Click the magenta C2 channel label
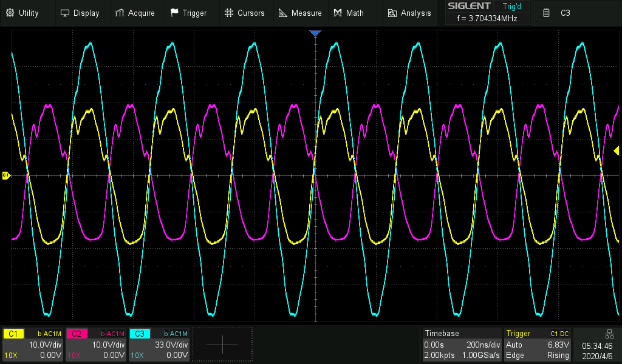The width and height of the screenshot is (622, 364). (x=77, y=334)
